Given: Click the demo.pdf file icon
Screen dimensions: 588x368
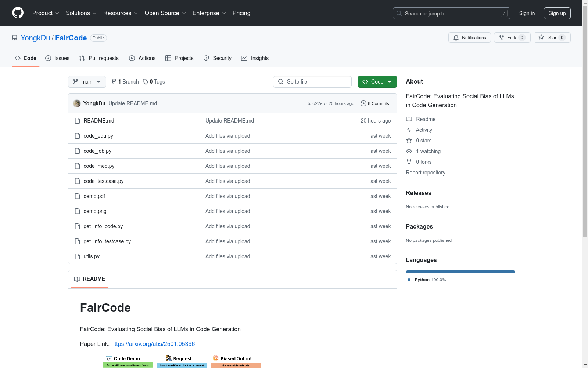Looking at the screenshot, I should [77, 196].
